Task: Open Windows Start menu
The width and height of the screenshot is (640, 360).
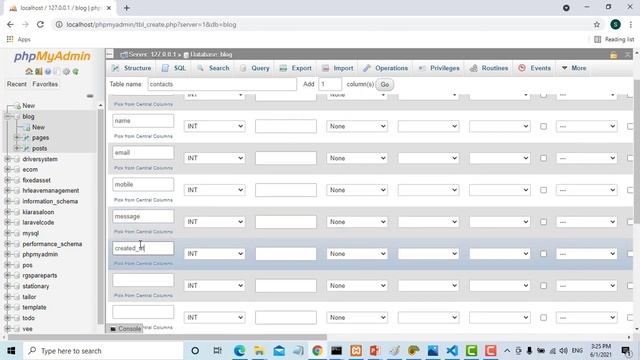Action: coord(11,351)
